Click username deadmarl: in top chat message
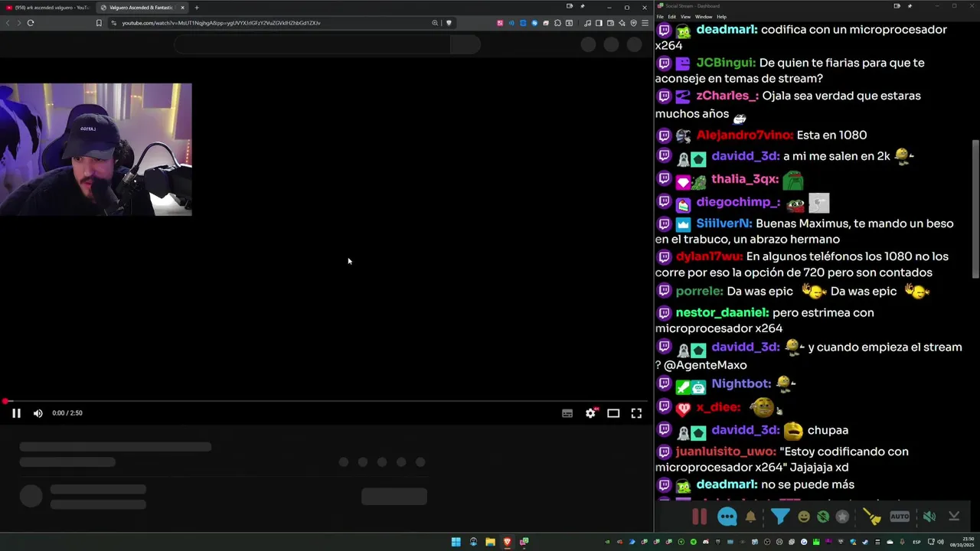The image size is (980, 551). click(727, 29)
